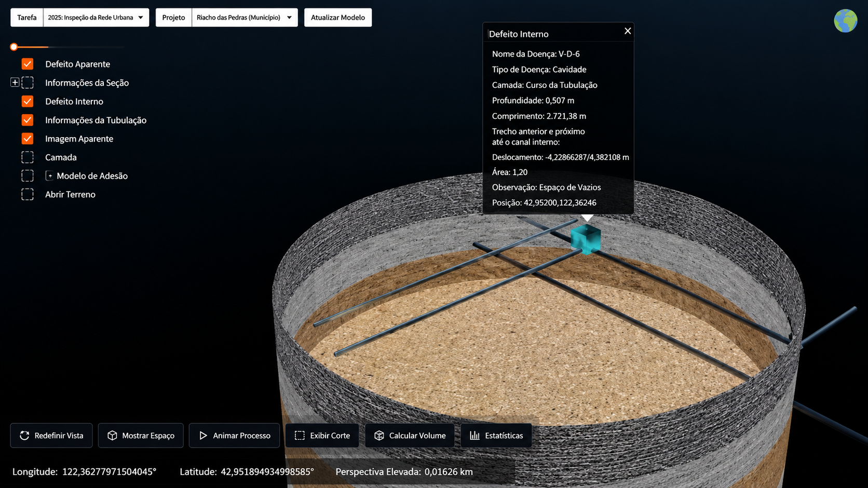The height and width of the screenshot is (488, 868).
Task: Click the Mostrar Espaço button label
Action: [x=148, y=436]
